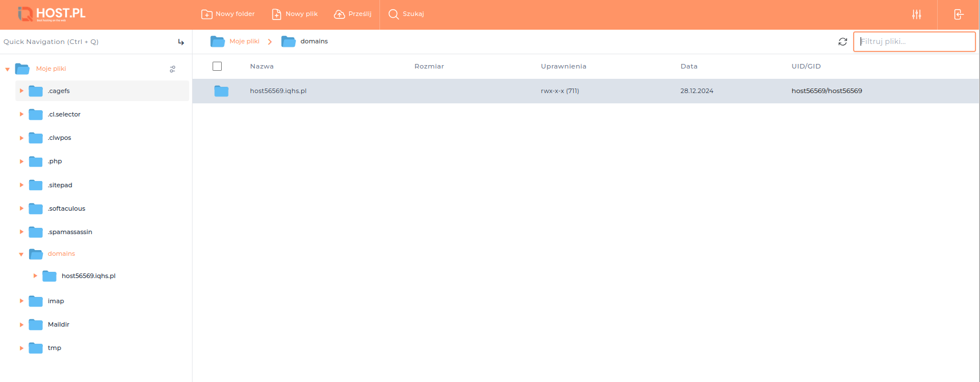Image resolution: width=980 pixels, height=382 pixels.
Task: Expand host56569.iqhs.pl in the sidebar tree
Action: (x=35, y=276)
